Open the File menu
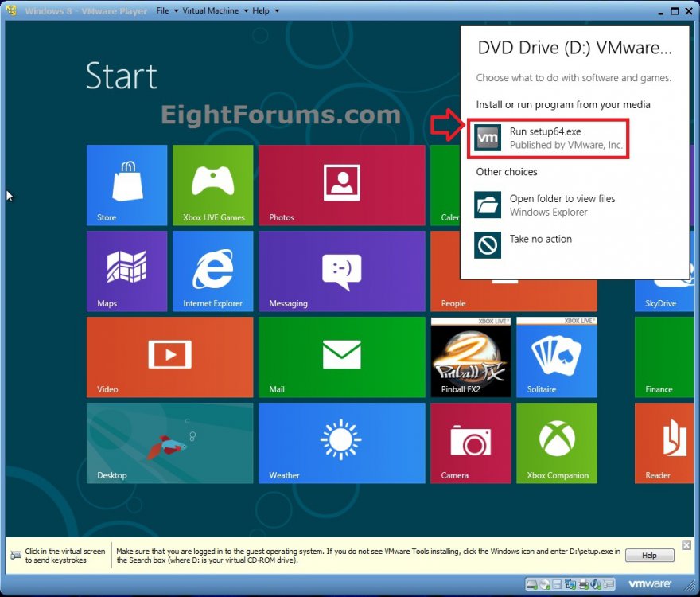Viewport: 700px width, 597px height. click(x=167, y=10)
